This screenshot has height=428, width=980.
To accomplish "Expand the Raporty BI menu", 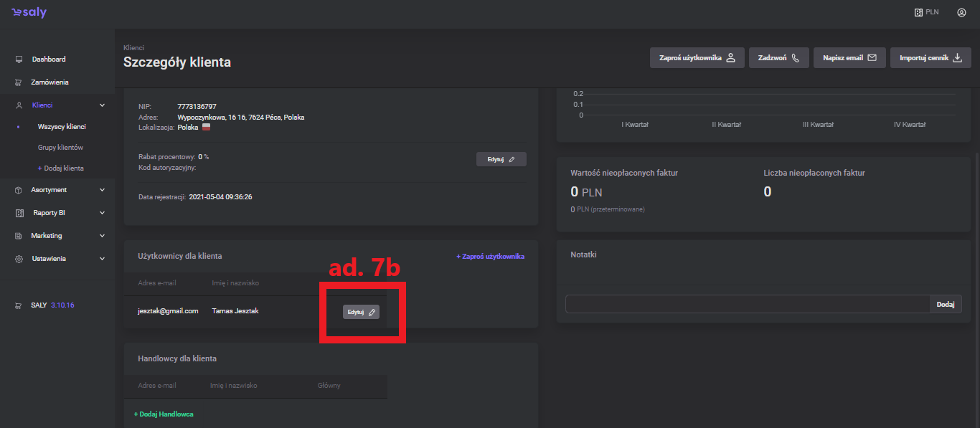I will pyautogui.click(x=102, y=213).
